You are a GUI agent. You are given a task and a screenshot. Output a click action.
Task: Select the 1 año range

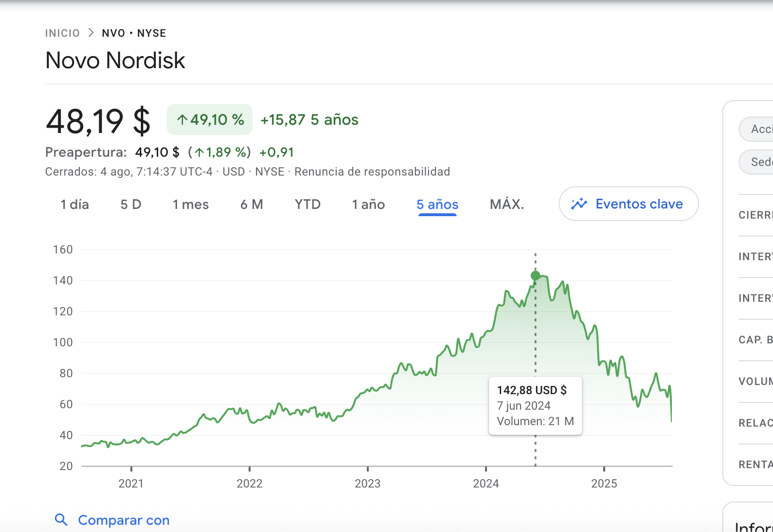point(368,205)
